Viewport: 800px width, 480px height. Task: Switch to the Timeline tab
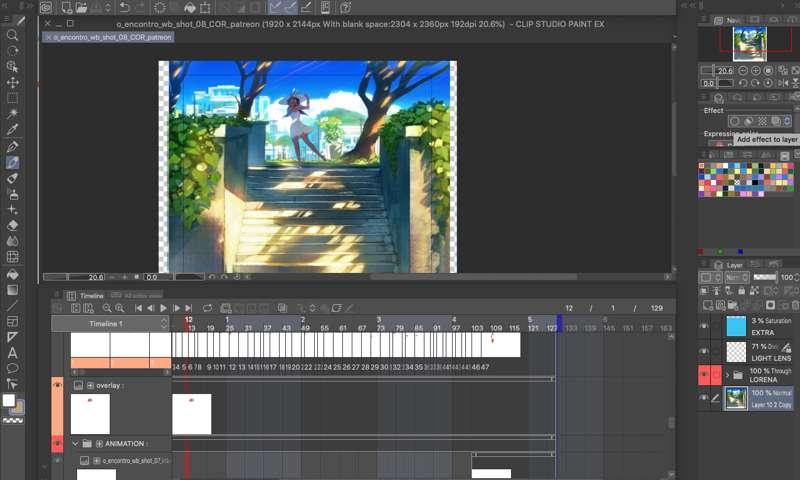tap(85, 295)
